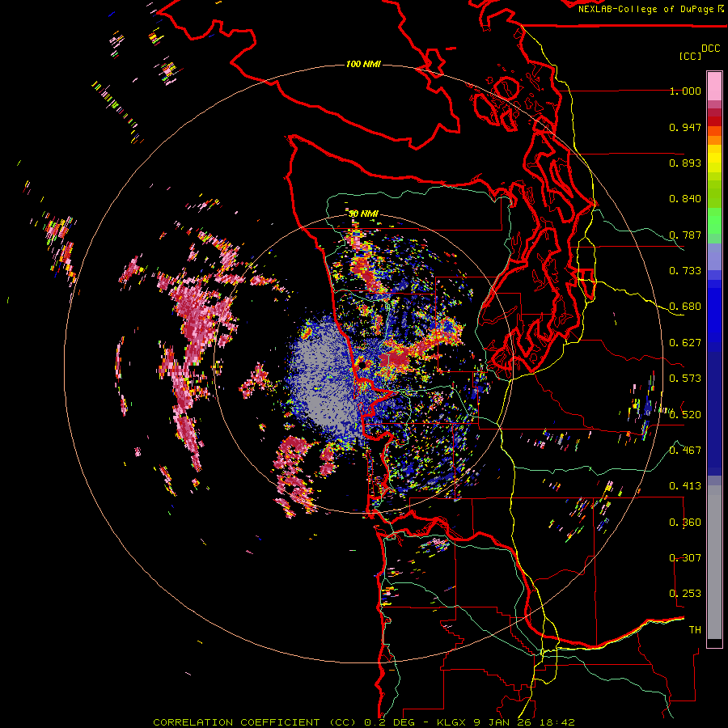Select the 0.413 legend value
This screenshot has height=728, width=728.
pos(685,486)
